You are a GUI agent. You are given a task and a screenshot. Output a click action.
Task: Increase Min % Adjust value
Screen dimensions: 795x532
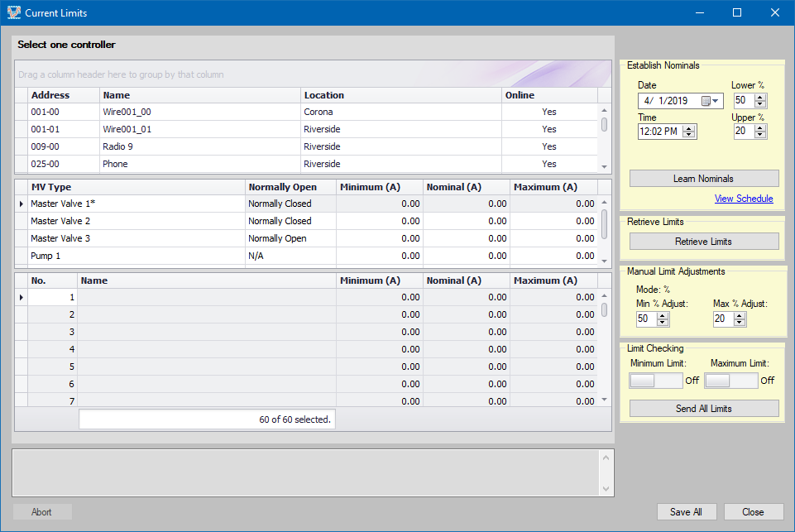click(662, 316)
